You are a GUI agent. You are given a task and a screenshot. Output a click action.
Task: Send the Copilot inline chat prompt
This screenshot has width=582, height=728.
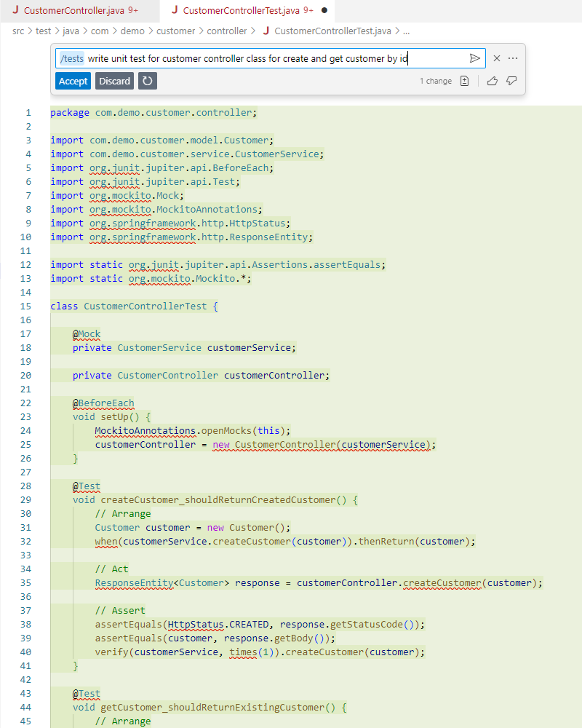click(x=474, y=58)
